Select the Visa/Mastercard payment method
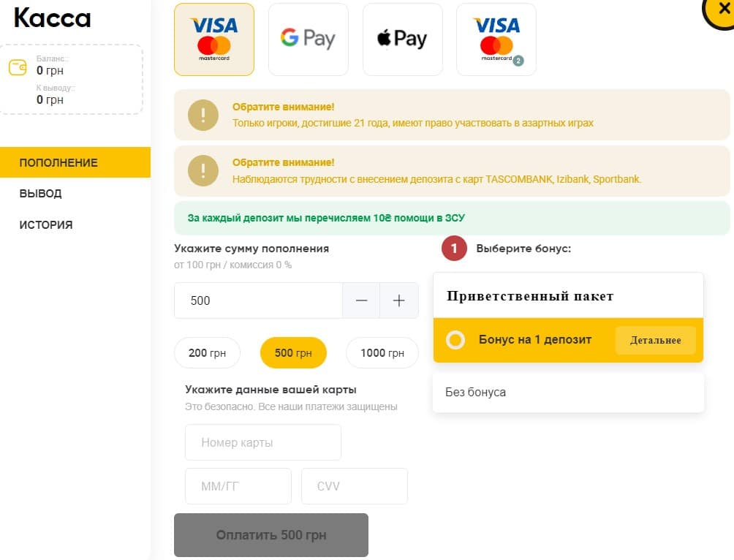 (x=213, y=39)
